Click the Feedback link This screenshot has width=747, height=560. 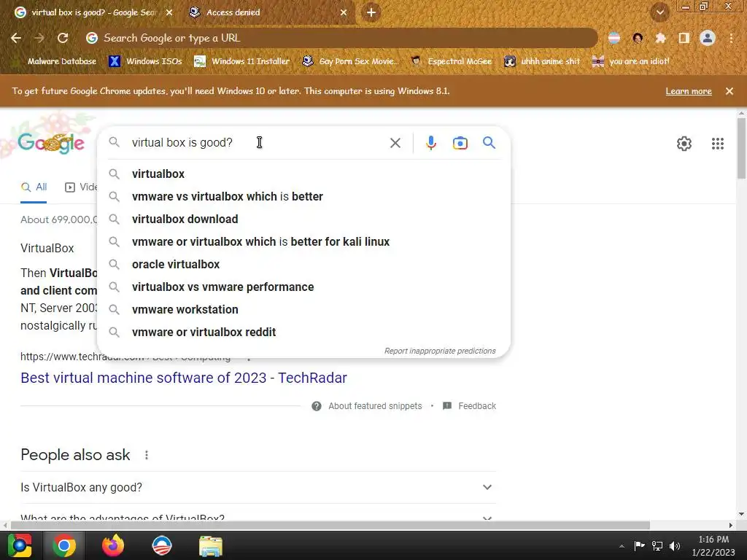(x=470, y=405)
